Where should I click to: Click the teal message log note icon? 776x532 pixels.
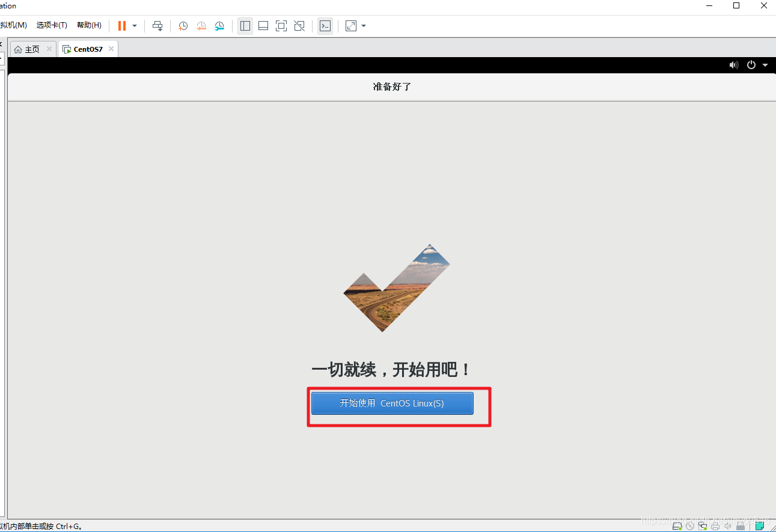coord(760,526)
